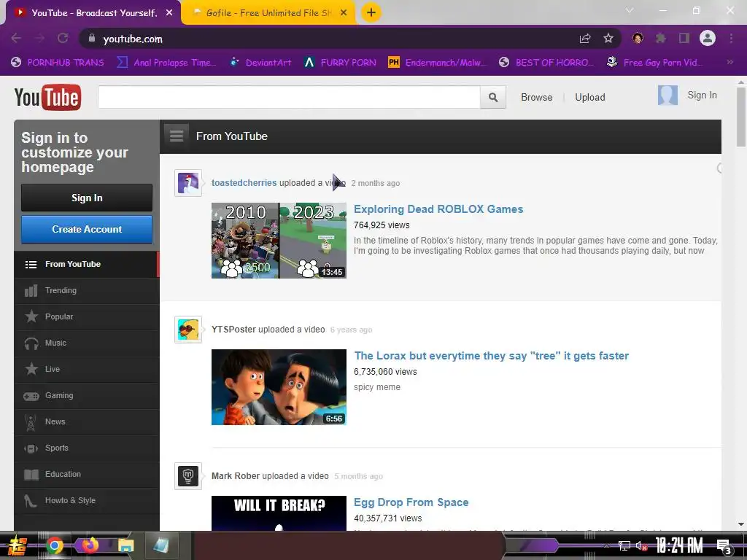Click the Sign In link at top right
The width and height of the screenshot is (747, 560).
click(x=702, y=96)
